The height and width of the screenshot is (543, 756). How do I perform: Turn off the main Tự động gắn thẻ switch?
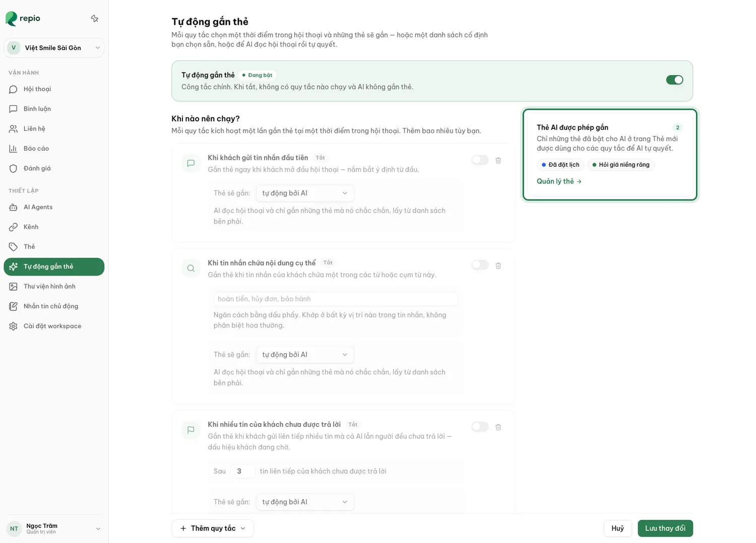pos(674,80)
